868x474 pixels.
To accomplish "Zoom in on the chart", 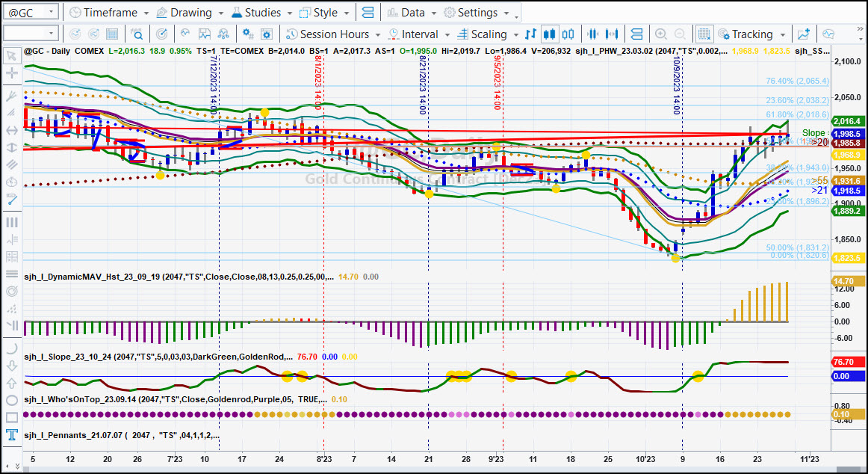I will pos(661,34).
